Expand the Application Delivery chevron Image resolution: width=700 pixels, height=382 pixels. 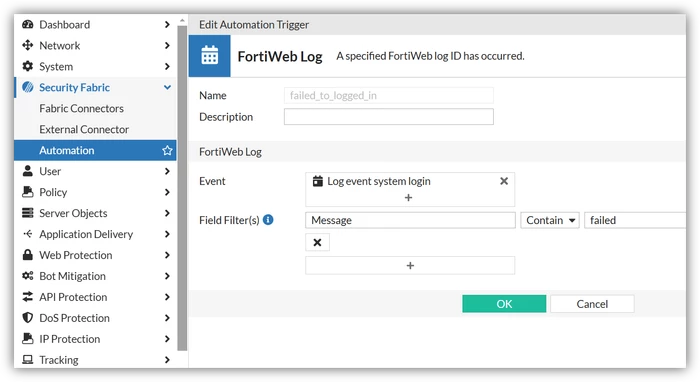(x=167, y=234)
